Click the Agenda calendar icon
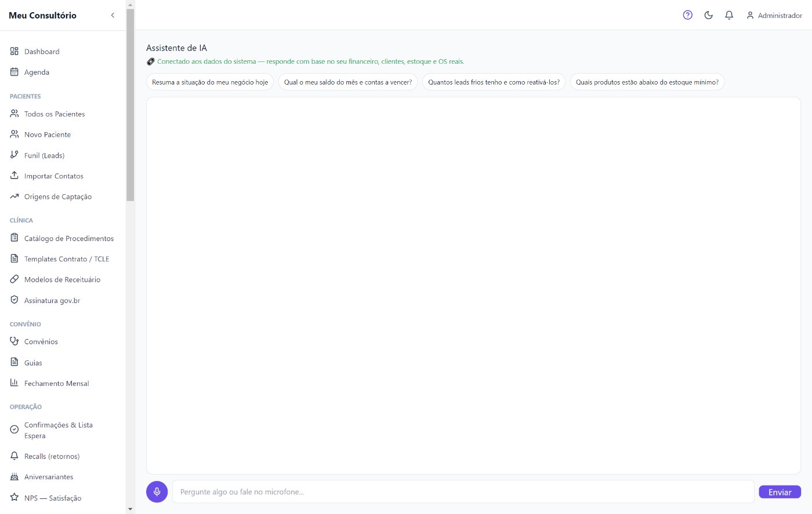Image resolution: width=812 pixels, height=514 pixels. tap(14, 72)
